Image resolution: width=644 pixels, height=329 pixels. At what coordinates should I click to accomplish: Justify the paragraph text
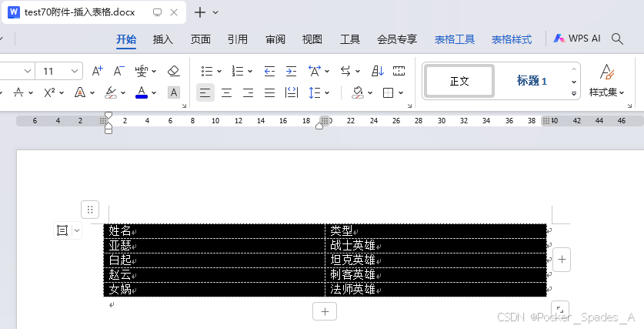pos(269,92)
